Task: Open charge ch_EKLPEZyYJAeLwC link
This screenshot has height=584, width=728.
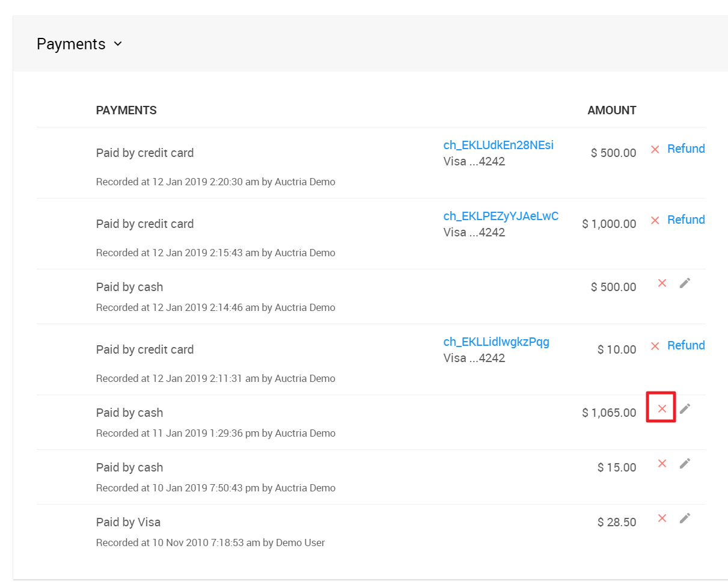Action: pos(501,216)
